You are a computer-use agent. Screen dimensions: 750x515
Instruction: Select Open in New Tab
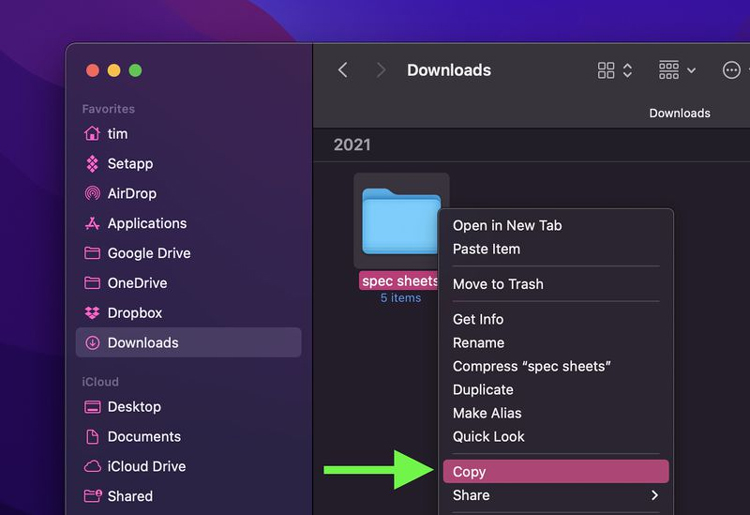556,225
